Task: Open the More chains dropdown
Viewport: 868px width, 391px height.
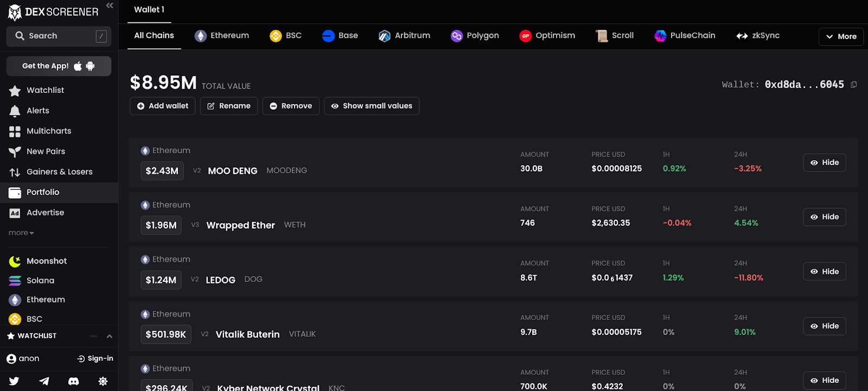Action: click(841, 36)
